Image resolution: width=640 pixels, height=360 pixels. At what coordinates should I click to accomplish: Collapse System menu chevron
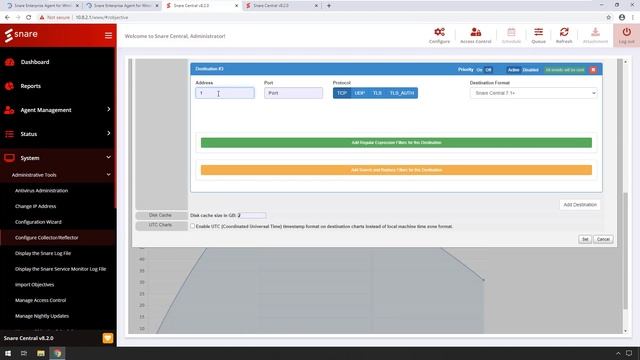[x=109, y=158]
